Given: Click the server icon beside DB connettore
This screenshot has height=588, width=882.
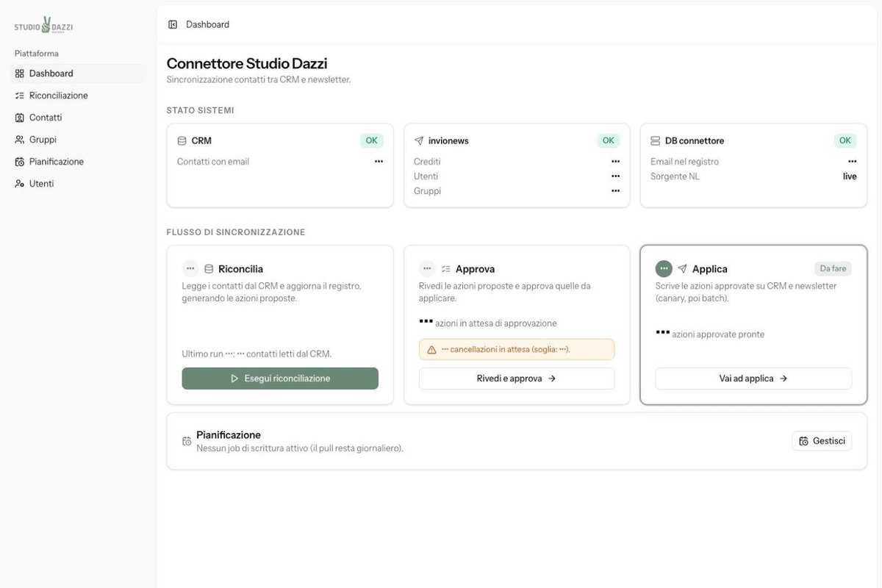Looking at the screenshot, I should tap(656, 140).
